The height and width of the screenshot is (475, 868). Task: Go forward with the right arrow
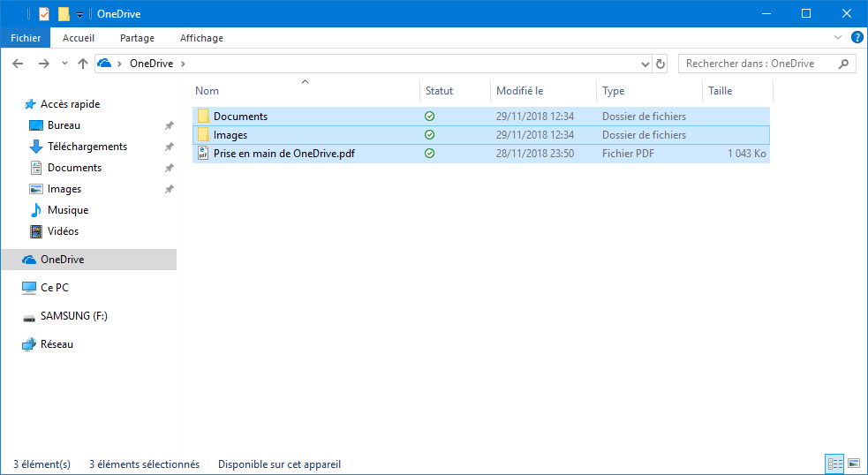pyautogui.click(x=44, y=64)
